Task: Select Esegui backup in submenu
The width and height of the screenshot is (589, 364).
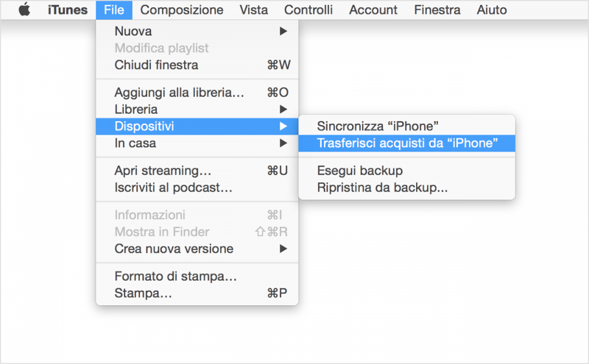Action: tap(407, 171)
